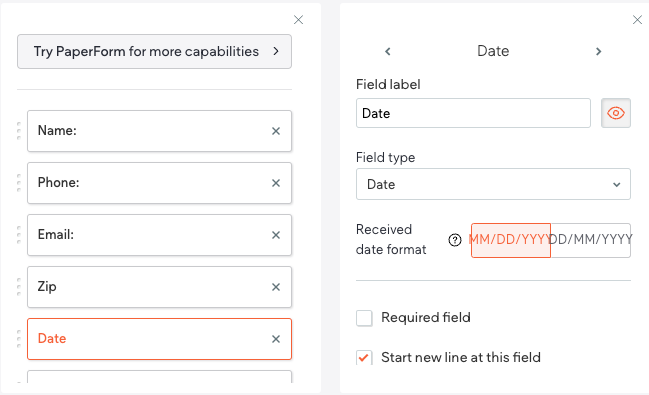The width and height of the screenshot is (649, 395).
Task: Select the MM/DD/YYYY date format
Action: 511,240
